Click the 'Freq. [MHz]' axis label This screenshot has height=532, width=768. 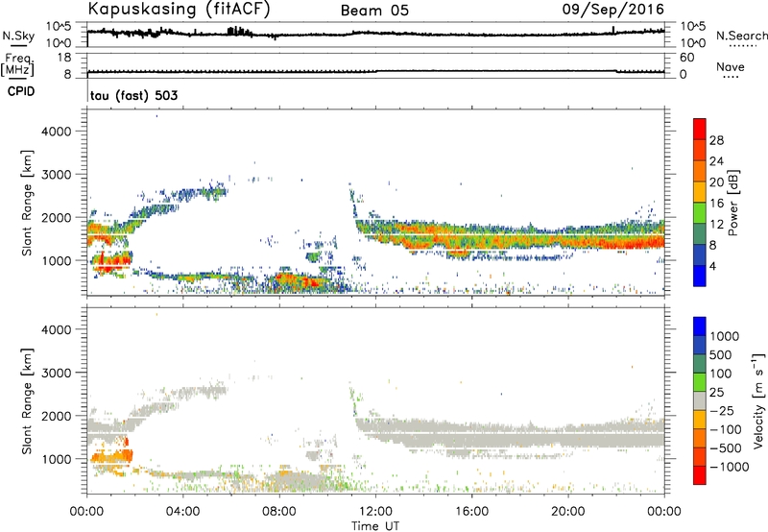coord(17,65)
